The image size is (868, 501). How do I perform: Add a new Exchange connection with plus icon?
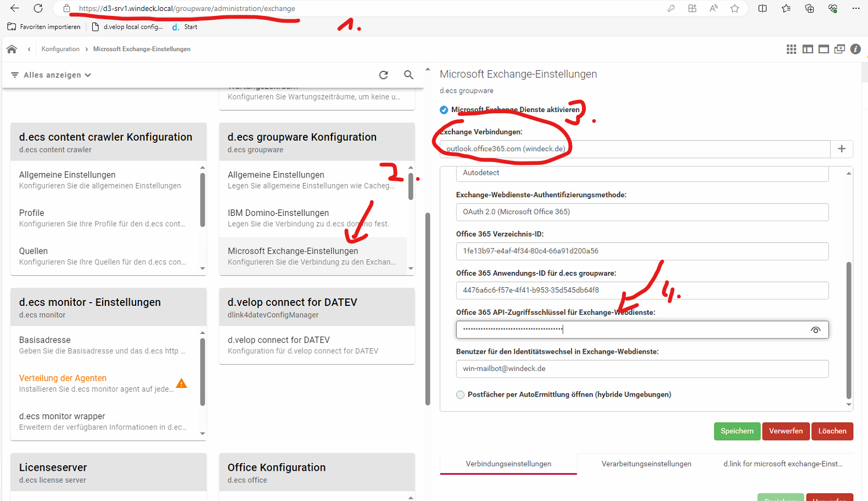click(x=841, y=149)
